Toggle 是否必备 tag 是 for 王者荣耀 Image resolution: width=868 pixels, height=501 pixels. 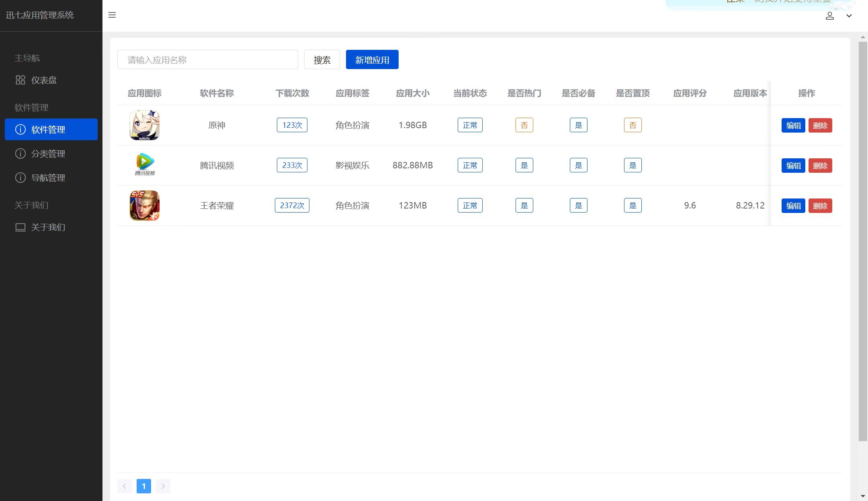pos(578,205)
